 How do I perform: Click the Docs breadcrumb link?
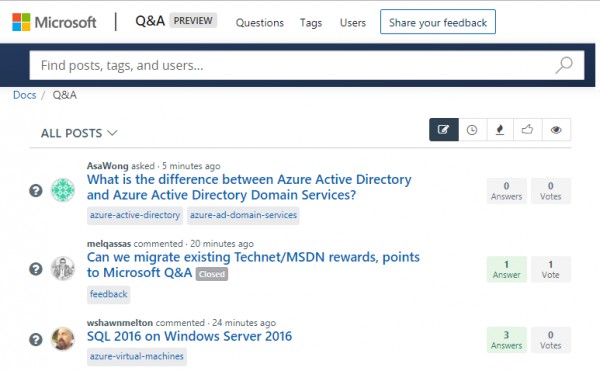[24, 95]
